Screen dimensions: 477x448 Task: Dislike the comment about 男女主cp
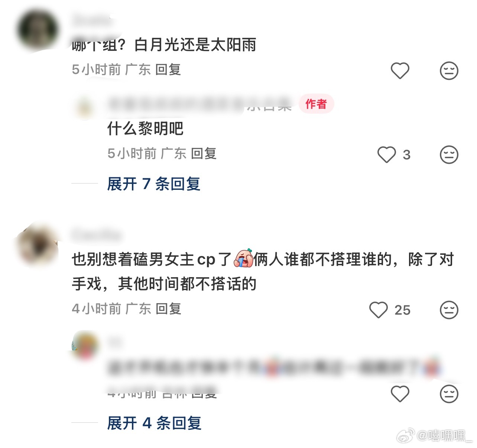[x=449, y=310]
